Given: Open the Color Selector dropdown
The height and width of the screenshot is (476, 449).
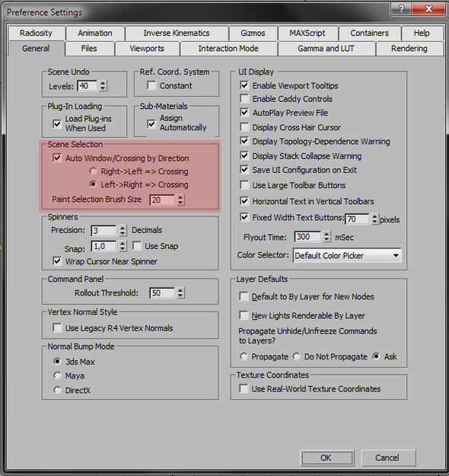Looking at the screenshot, I should click(x=347, y=256).
